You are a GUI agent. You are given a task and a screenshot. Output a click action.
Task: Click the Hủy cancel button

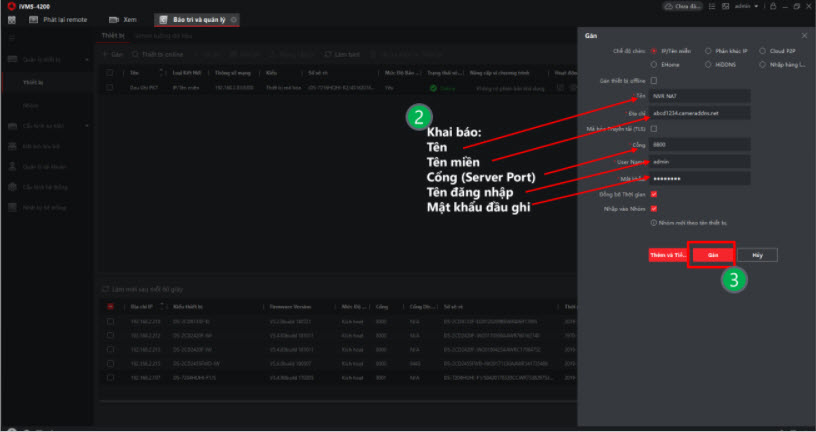(x=758, y=255)
